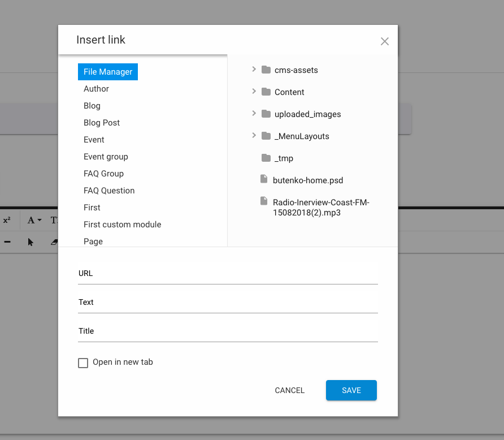The image size is (504, 440).
Task: Select Event link type
Action: click(x=94, y=140)
